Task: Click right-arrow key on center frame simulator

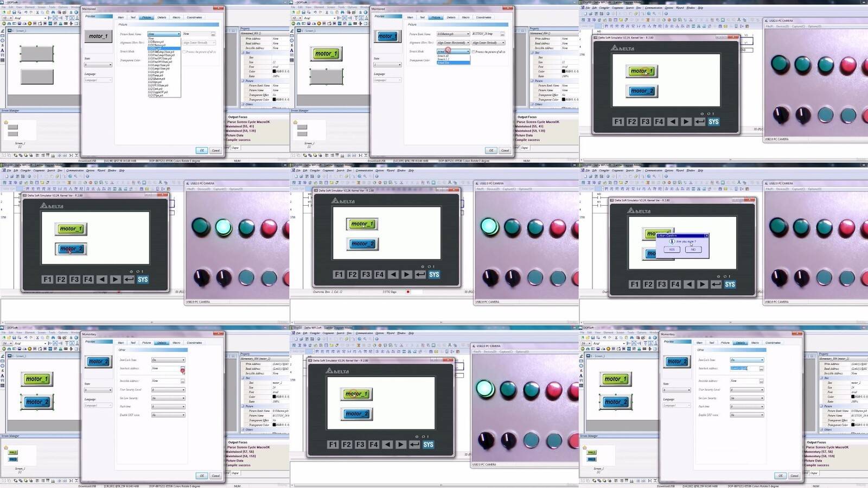Action: [406, 274]
